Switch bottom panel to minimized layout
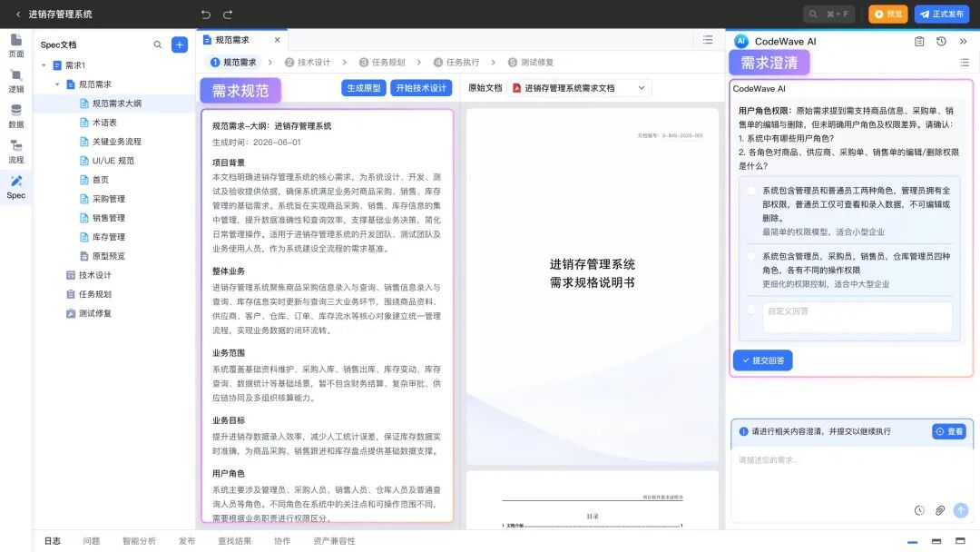The image size is (980, 552). click(x=913, y=541)
